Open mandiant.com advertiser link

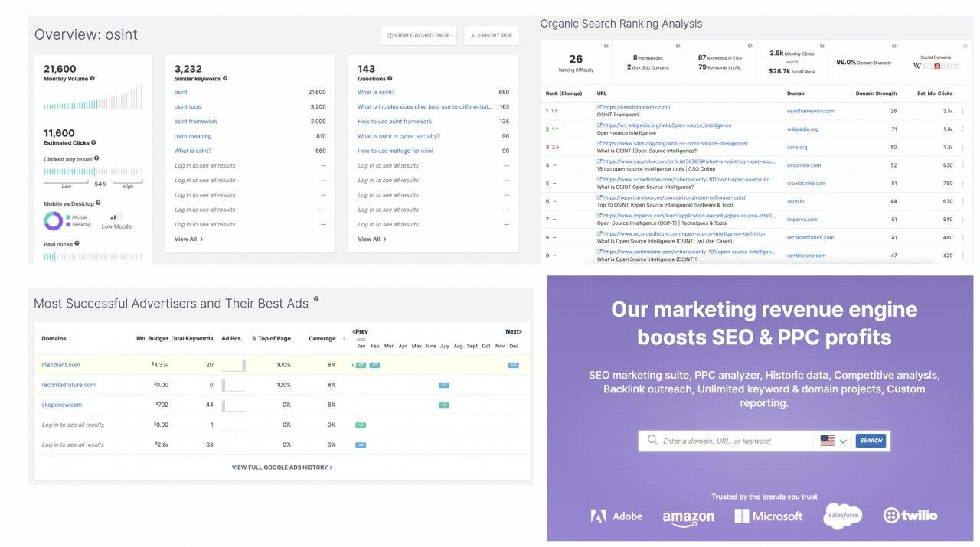(x=60, y=365)
